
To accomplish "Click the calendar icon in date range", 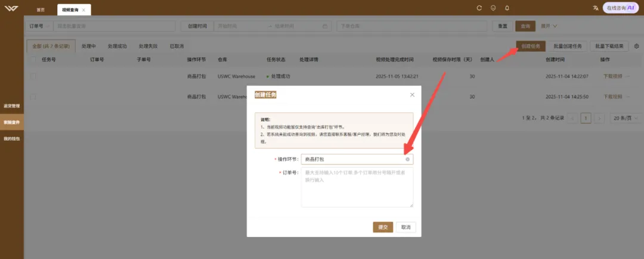I will (325, 26).
